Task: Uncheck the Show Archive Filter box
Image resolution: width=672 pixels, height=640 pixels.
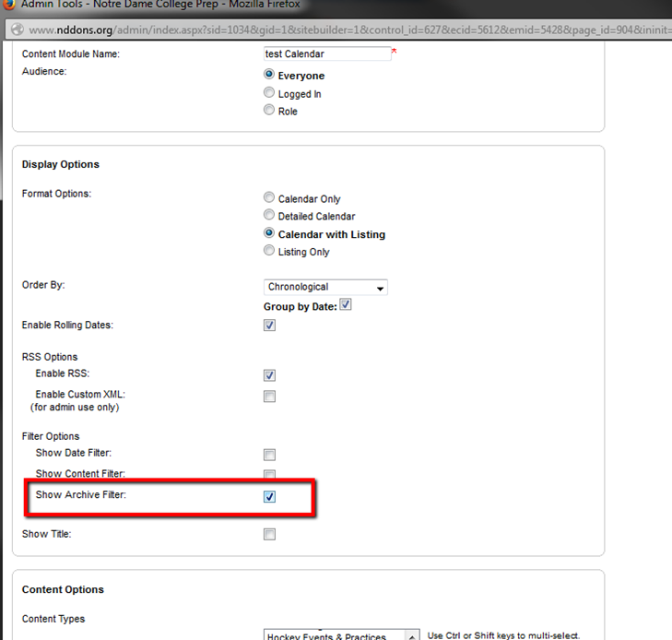Action: (x=269, y=497)
